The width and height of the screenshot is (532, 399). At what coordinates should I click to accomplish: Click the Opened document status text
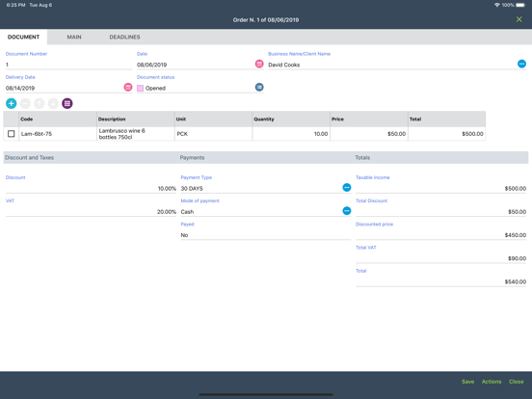click(155, 89)
